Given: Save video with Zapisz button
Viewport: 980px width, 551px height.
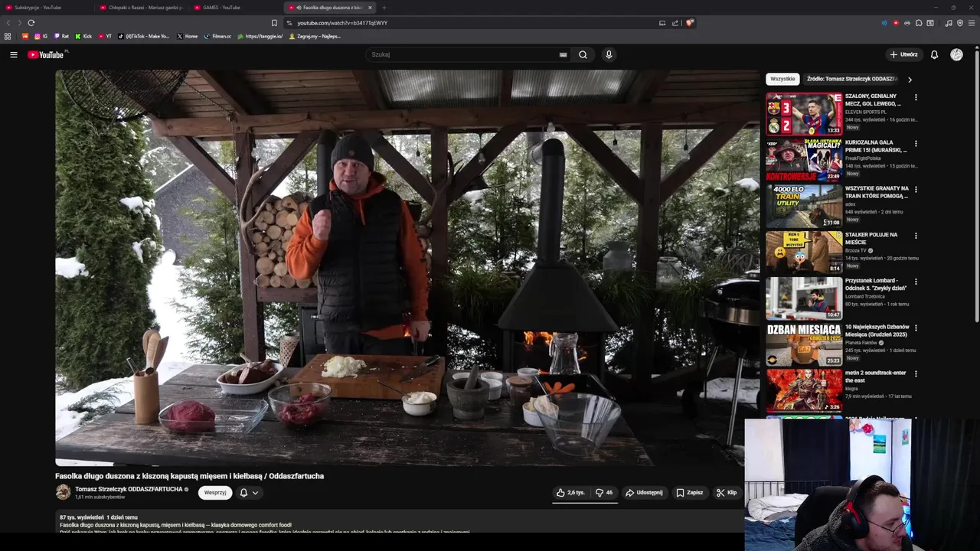Looking at the screenshot, I should pyautogui.click(x=690, y=493).
